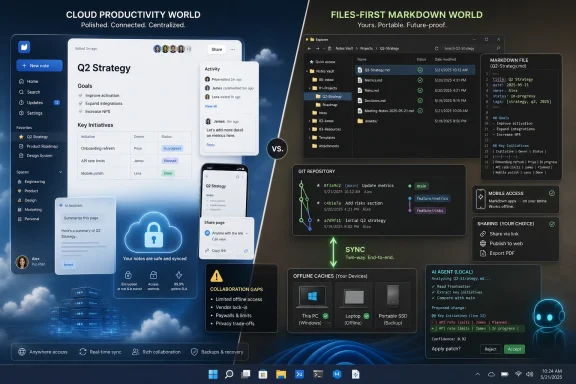Expand the 02-Areas folder node
This screenshot has height=384, width=576.
(x=310, y=121)
